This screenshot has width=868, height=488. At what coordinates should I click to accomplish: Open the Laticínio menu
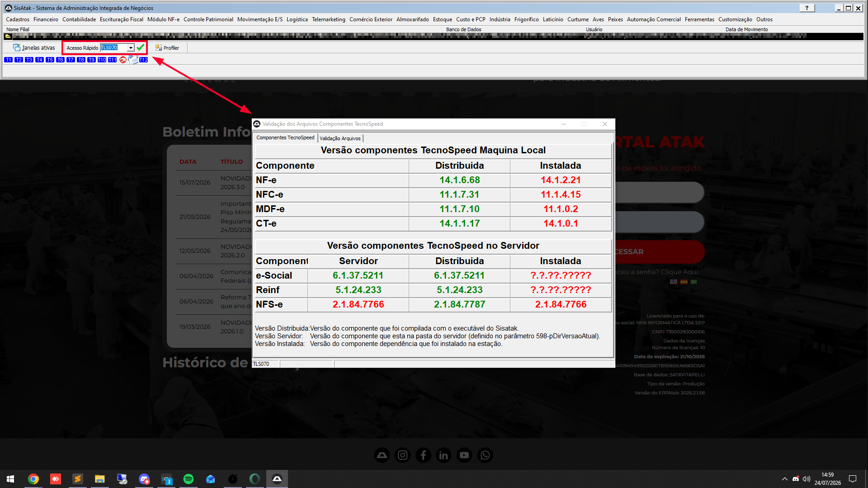pos(553,19)
